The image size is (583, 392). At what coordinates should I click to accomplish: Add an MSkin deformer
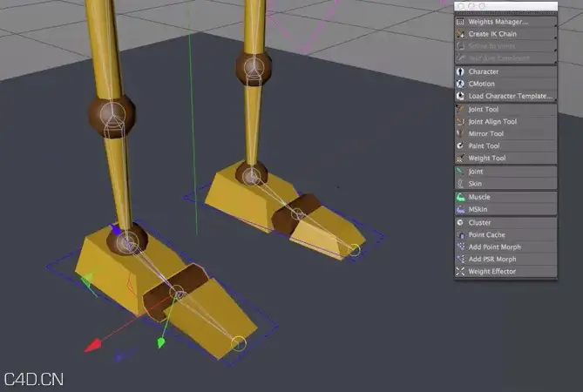tap(505, 210)
